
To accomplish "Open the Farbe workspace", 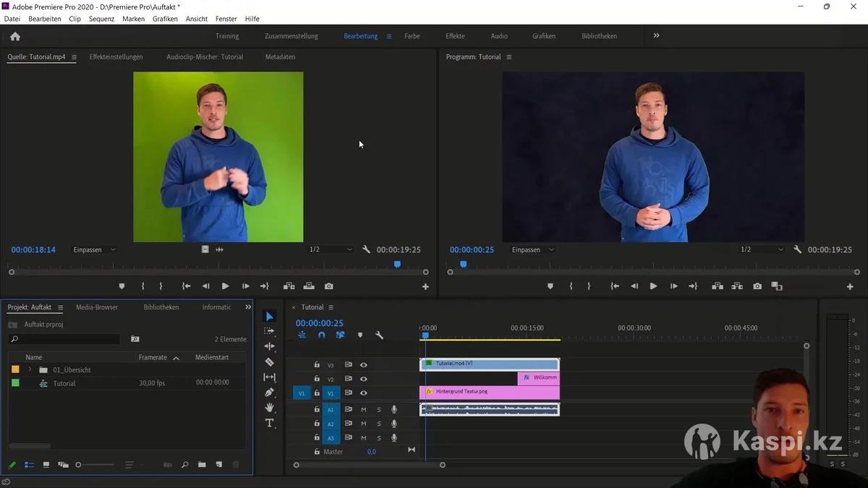I will pyautogui.click(x=412, y=36).
